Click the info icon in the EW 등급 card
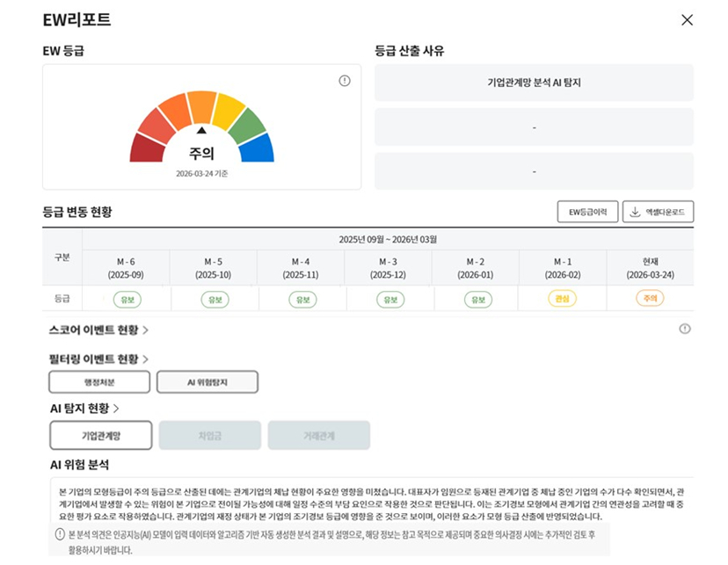 [346, 80]
